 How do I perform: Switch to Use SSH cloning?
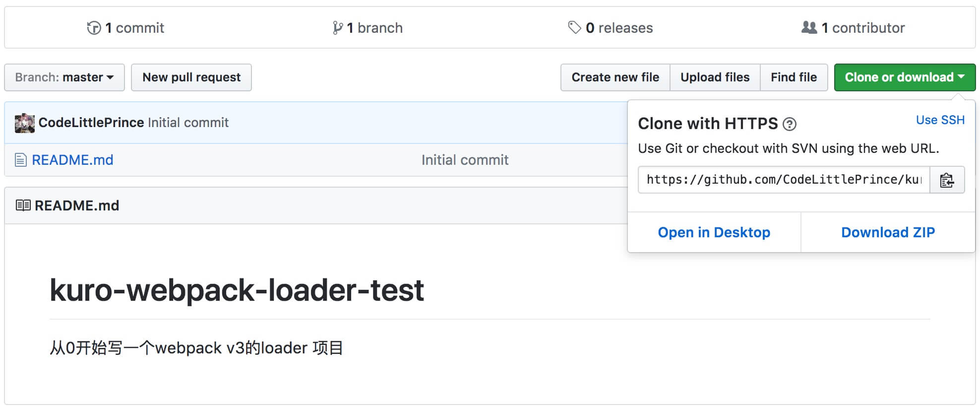point(940,120)
